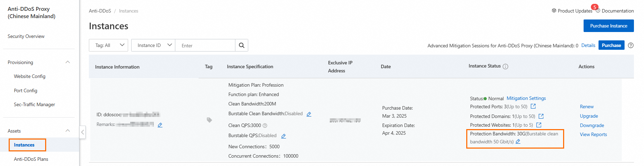Click the Instance Specification column header
The height and width of the screenshot is (166, 644).
coord(250,66)
